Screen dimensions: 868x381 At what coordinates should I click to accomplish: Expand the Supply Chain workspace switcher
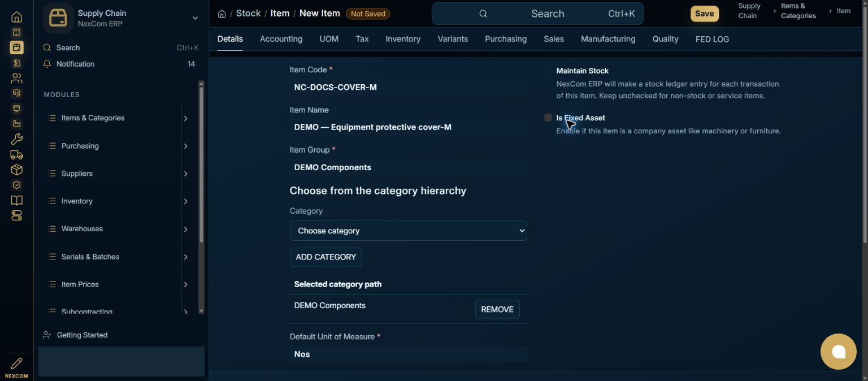click(x=195, y=18)
